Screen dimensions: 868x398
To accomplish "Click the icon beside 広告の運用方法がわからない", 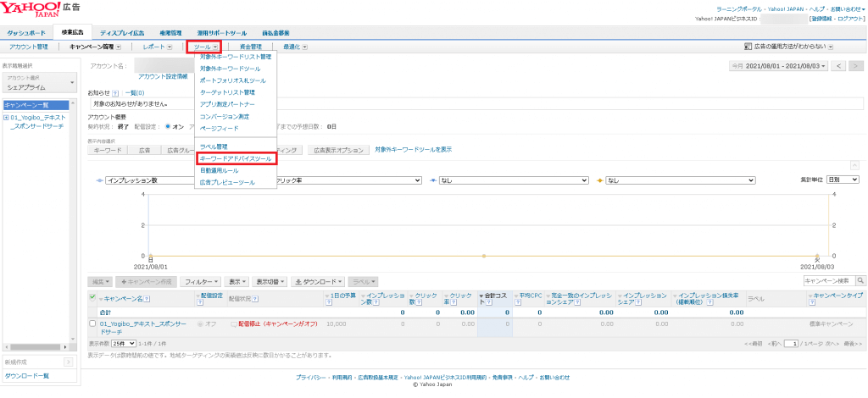I will pyautogui.click(x=748, y=47).
